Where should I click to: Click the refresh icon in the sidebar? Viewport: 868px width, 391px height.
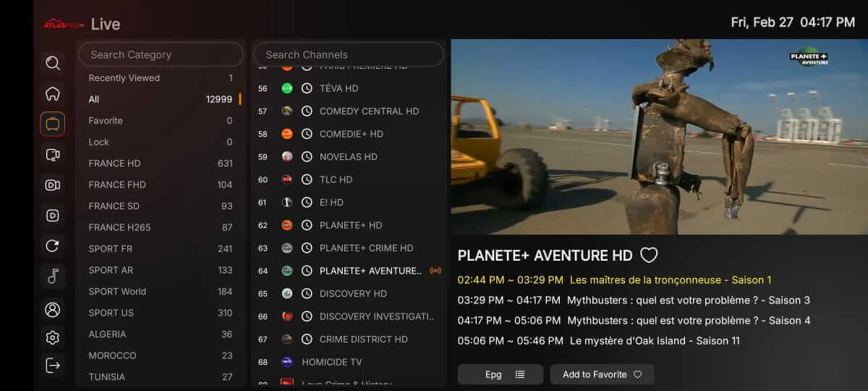tap(52, 245)
